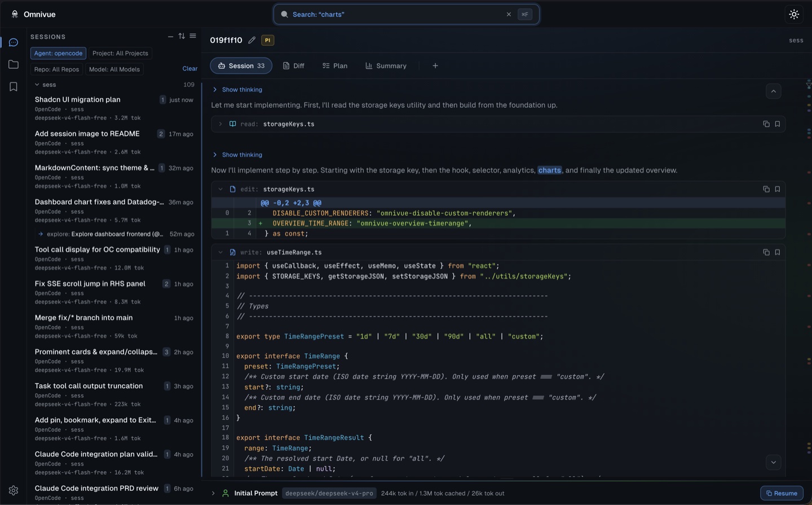The image size is (812, 505).
Task: Click the Omnivue logo
Action: click(15, 14)
